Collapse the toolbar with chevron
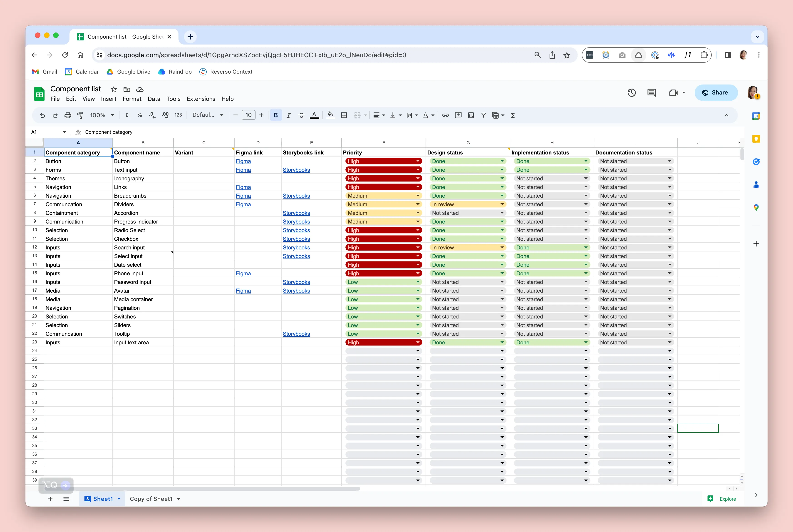Viewport: 793px width, 532px height. 726,115
